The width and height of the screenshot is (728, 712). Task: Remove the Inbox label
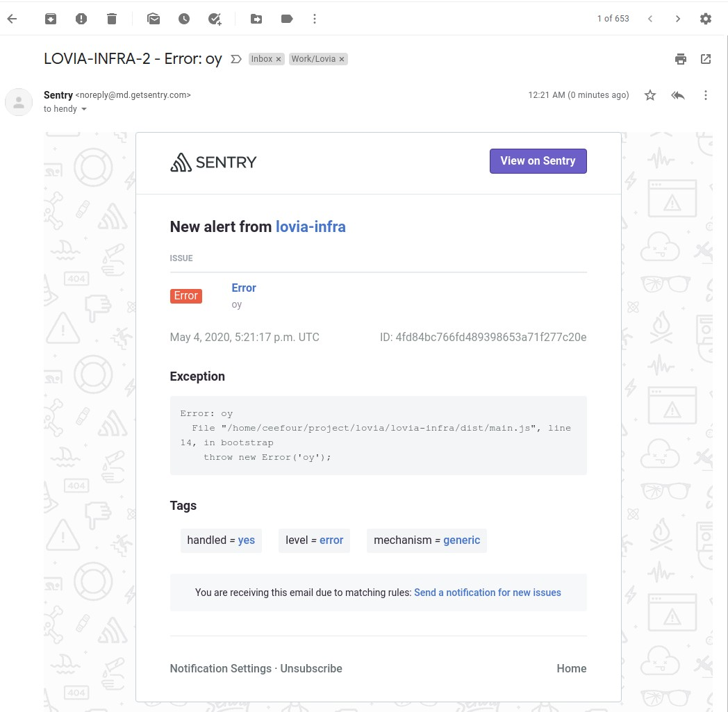(279, 60)
